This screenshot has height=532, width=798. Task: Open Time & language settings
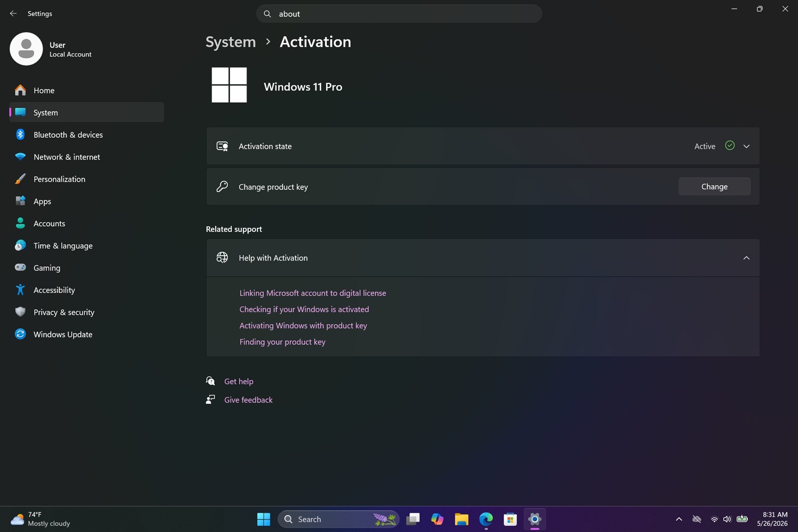coord(87,246)
